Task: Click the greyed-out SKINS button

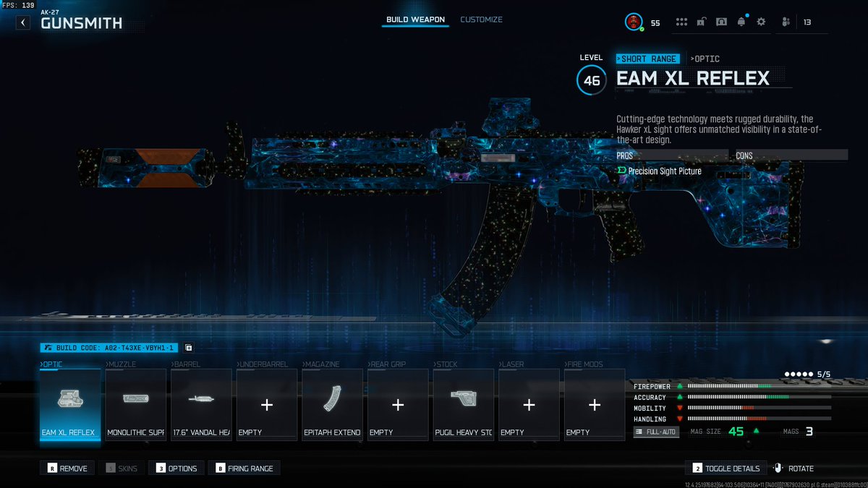Action: click(x=122, y=468)
